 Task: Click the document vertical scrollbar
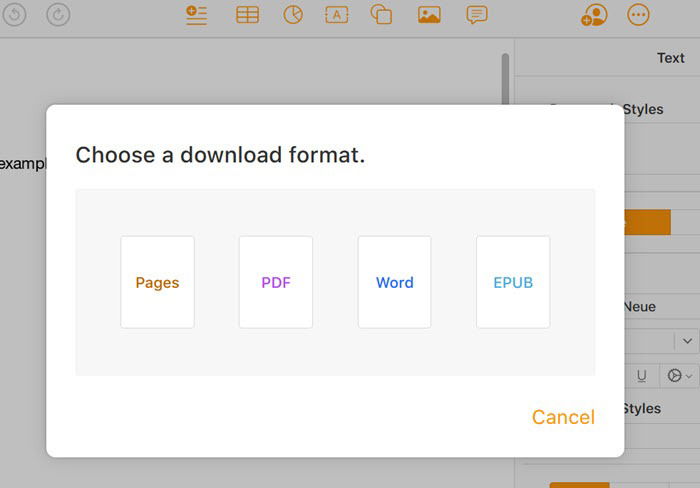505,79
